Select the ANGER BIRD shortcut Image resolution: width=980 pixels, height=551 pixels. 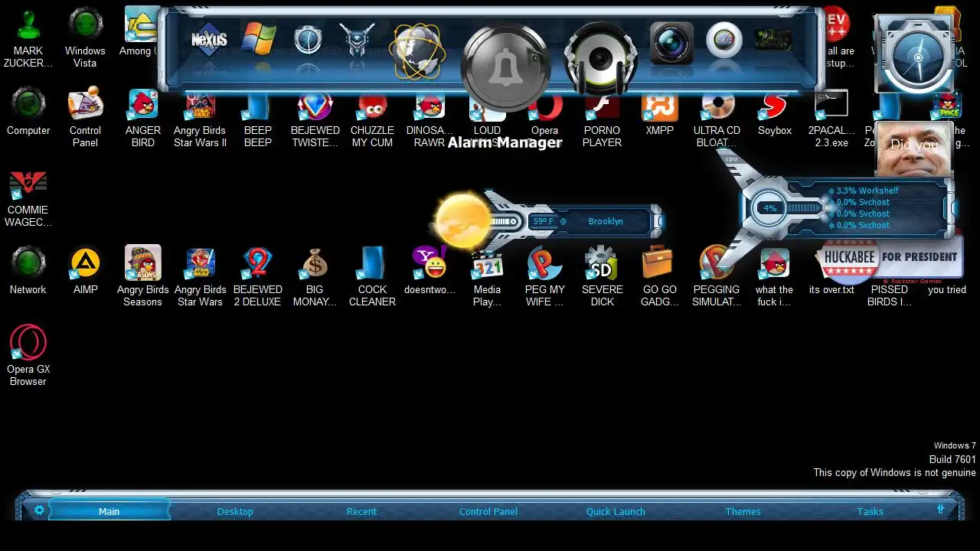(x=143, y=118)
